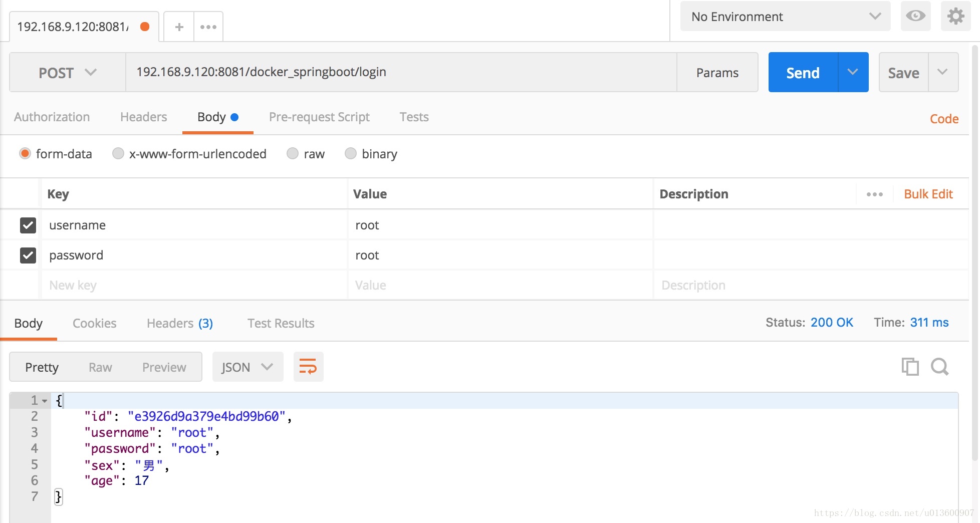This screenshot has height=523, width=980.
Task: Click the vertical scrollbar on right edge
Action: point(975,253)
